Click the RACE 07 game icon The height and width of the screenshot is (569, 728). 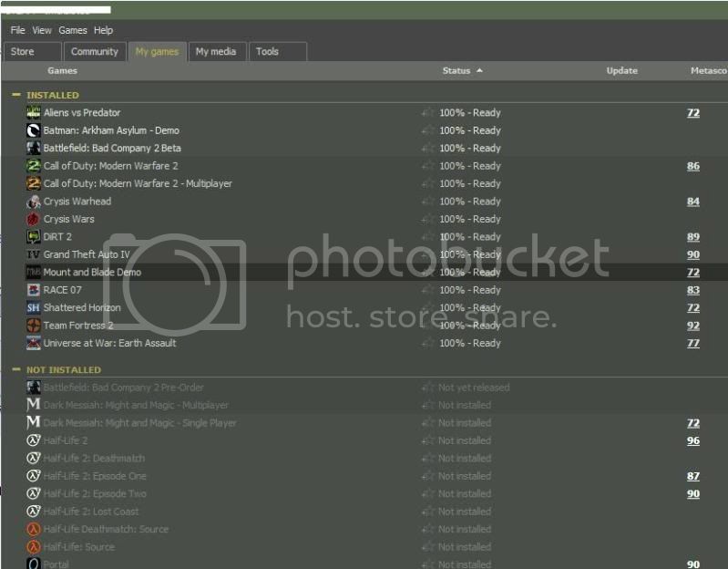pyautogui.click(x=34, y=290)
